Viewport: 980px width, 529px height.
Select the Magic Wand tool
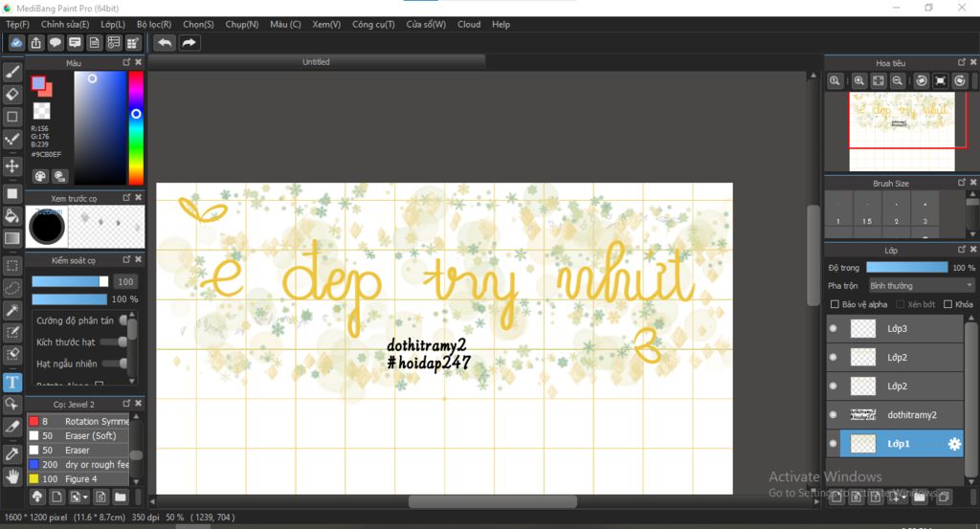12,310
